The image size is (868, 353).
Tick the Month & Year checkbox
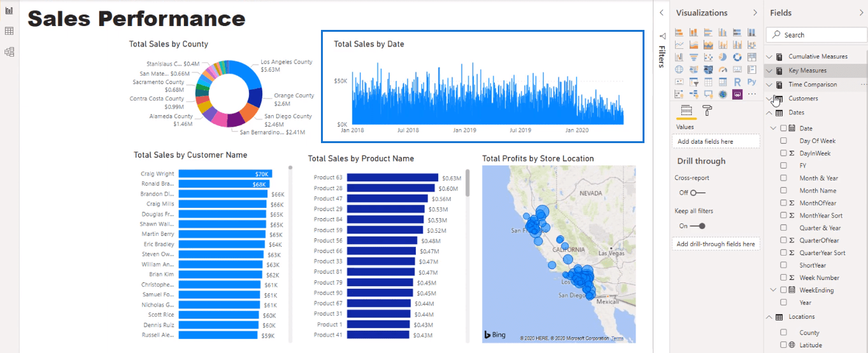click(x=783, y=178)
